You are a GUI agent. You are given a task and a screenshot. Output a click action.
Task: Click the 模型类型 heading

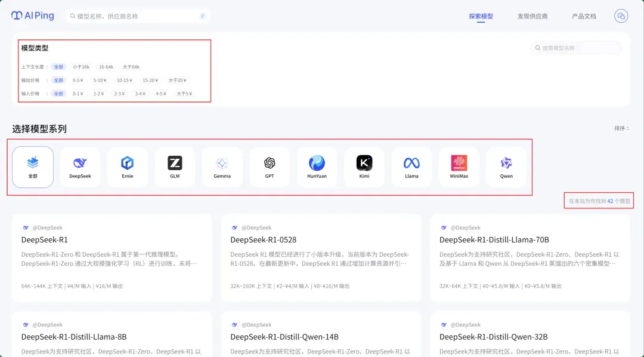35,48
